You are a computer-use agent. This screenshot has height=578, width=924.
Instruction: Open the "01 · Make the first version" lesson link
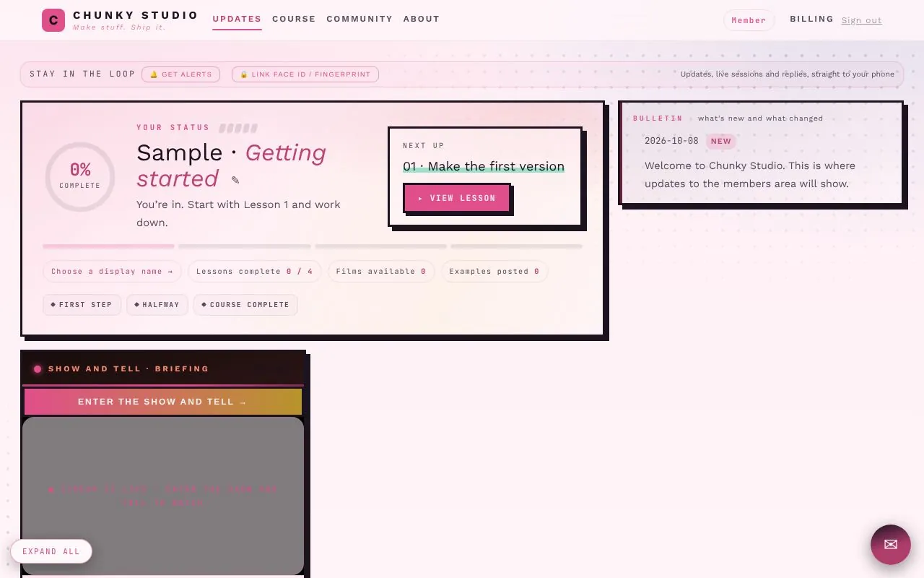click(484, 166)
